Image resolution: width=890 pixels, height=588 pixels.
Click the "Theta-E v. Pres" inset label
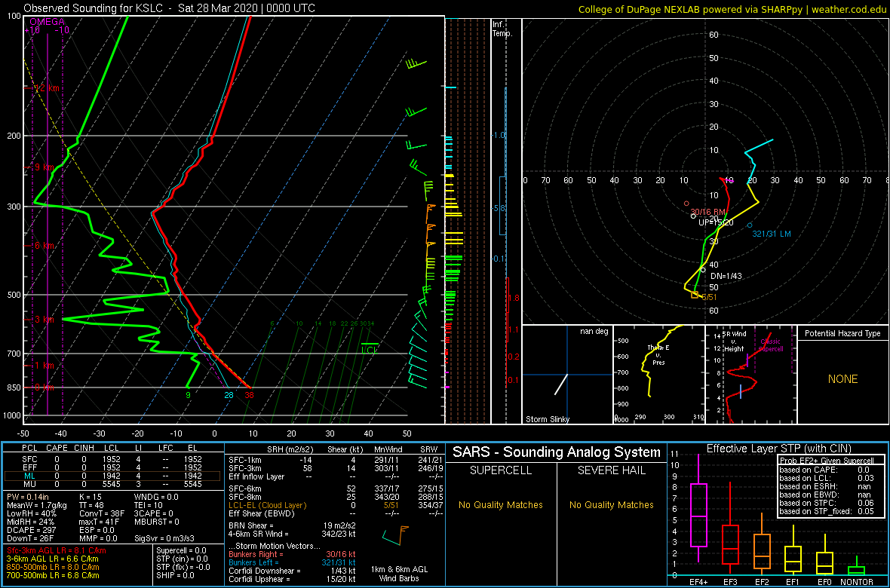tap(657, 354)
